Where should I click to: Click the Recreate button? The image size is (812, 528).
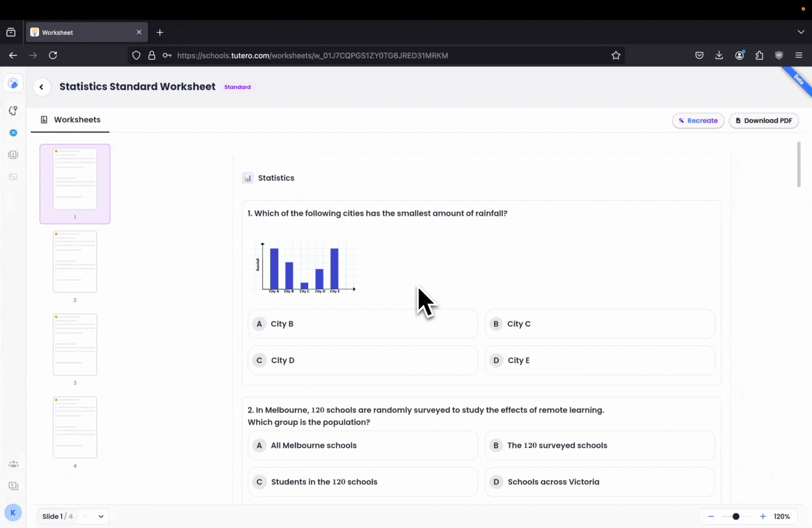698,121
